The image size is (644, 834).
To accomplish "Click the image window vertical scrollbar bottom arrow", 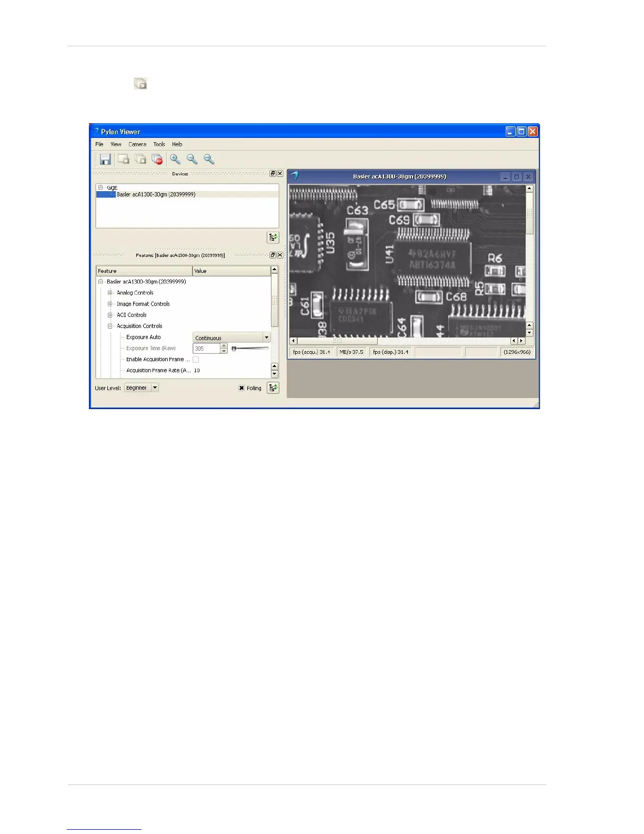I will [x=529, y=333].
